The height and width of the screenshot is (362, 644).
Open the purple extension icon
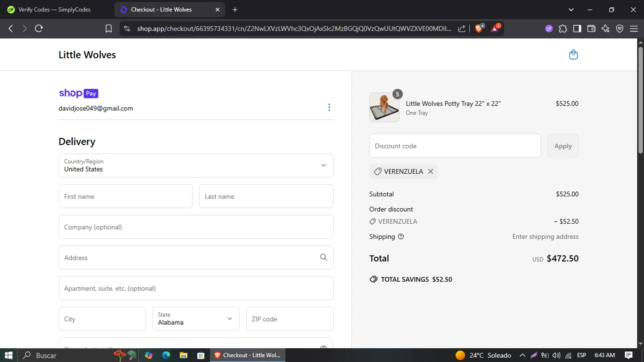click(x=549, y=28)
